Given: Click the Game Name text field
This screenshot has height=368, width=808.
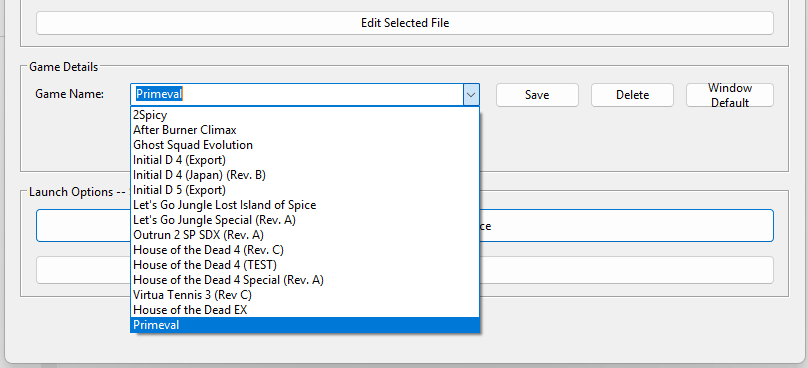Looking at the screenshot, I should point(297,95).
